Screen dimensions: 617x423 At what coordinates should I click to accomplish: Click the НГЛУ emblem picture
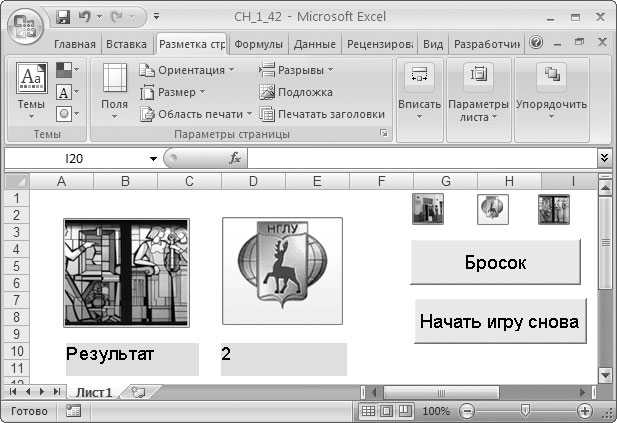283,271
